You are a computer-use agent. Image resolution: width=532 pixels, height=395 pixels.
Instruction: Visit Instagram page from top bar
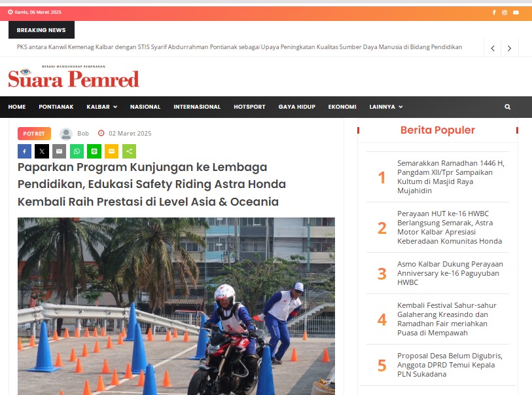pyautogui.click(x=505, y=12)
